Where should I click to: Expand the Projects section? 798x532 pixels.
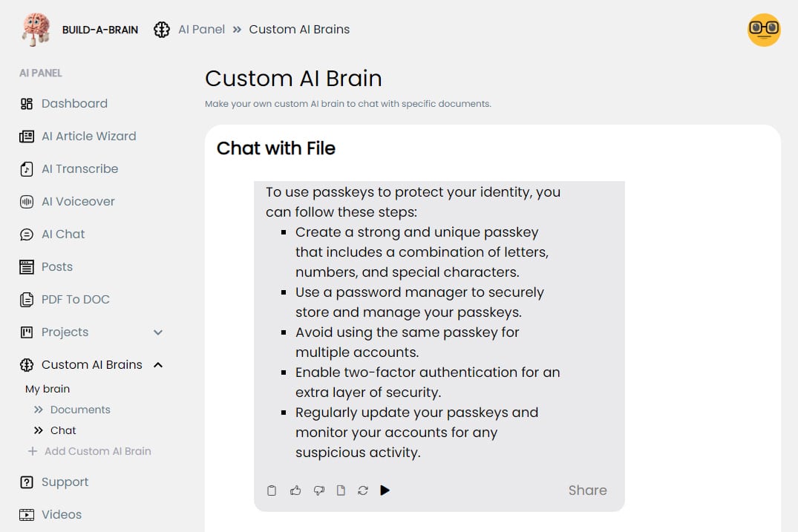157,332
